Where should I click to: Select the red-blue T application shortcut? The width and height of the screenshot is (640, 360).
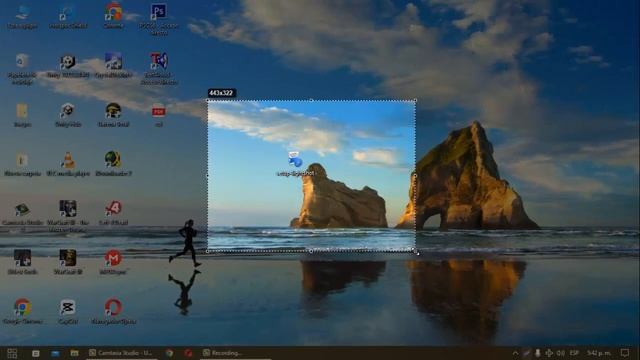[159, 68]
